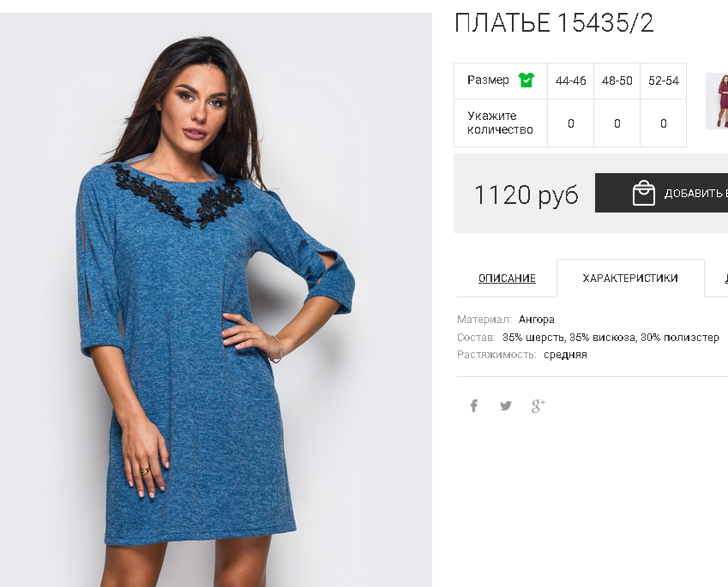Image resolution: width=728 pixels, height=587 pixels.
Task: Select quantity field for size 48-50
Action: (617, 123)
